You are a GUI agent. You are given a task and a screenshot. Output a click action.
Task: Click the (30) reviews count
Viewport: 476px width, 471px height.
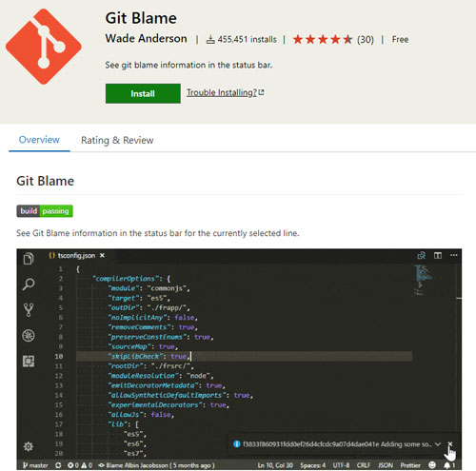pos(366,40)
